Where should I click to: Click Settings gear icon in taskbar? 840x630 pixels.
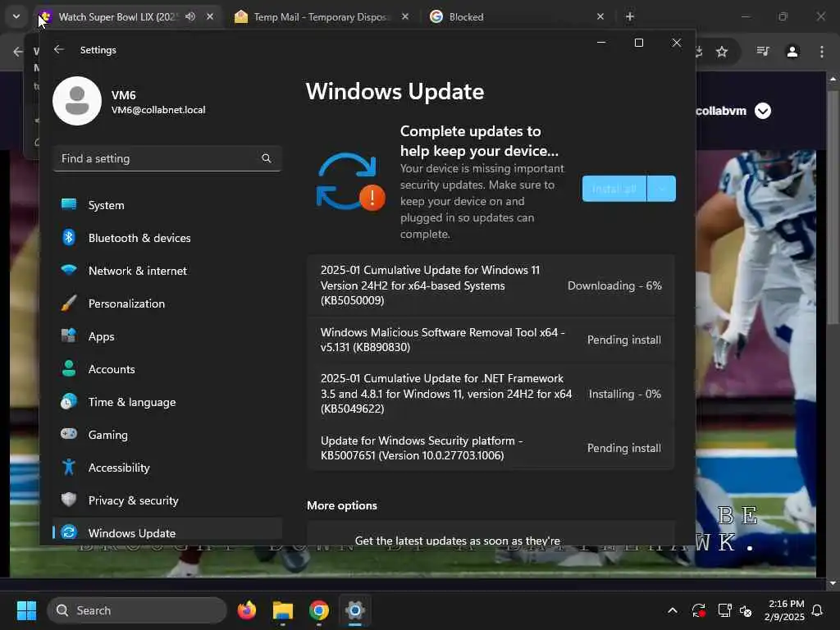(x=354, y=610)
